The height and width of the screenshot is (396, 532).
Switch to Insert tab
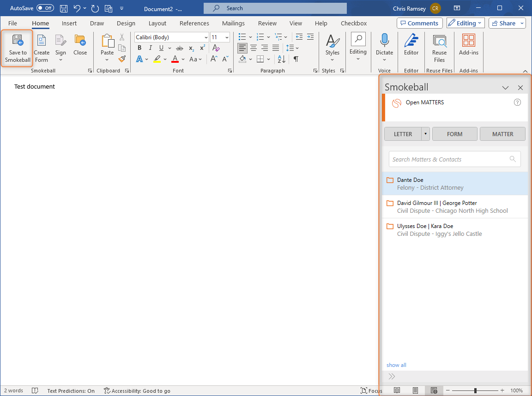tap(69, 23)
